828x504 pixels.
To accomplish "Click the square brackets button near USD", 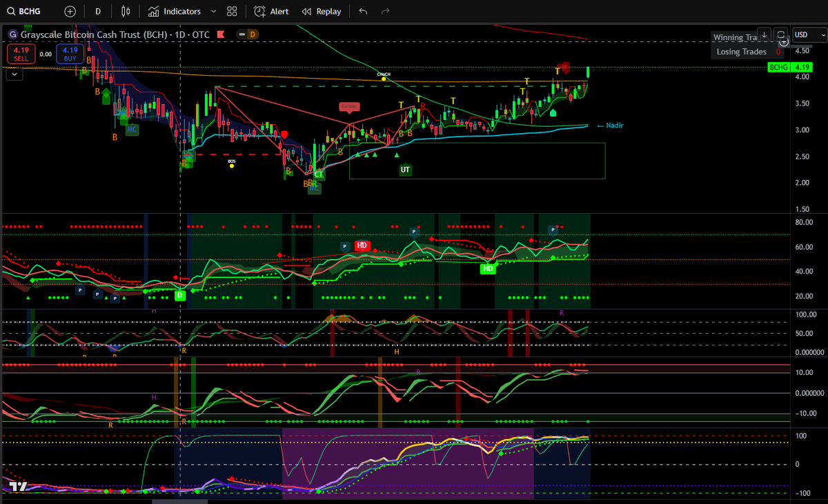I will pyautogui.click(x=780, y=34).
